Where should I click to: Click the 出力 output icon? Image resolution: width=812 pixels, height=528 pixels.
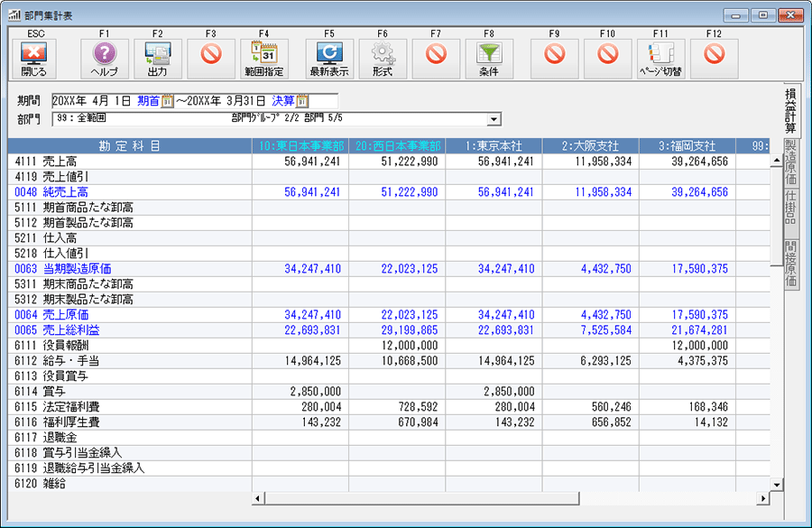158,59
